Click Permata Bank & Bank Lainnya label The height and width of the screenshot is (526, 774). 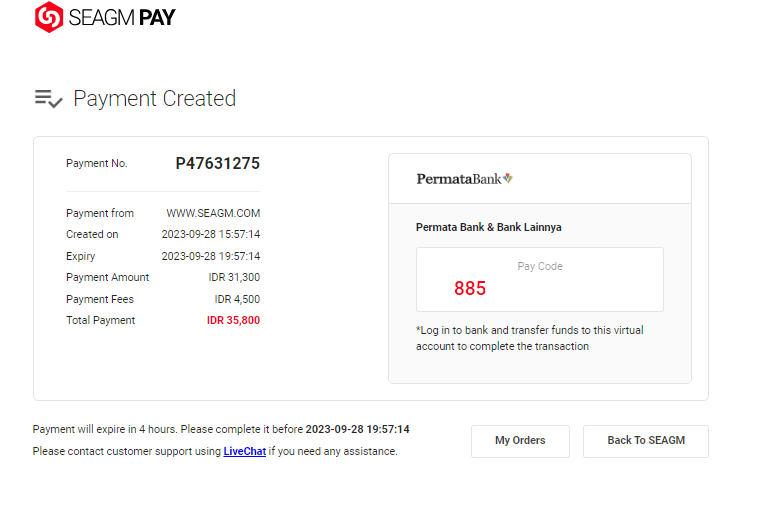(489, 227)
